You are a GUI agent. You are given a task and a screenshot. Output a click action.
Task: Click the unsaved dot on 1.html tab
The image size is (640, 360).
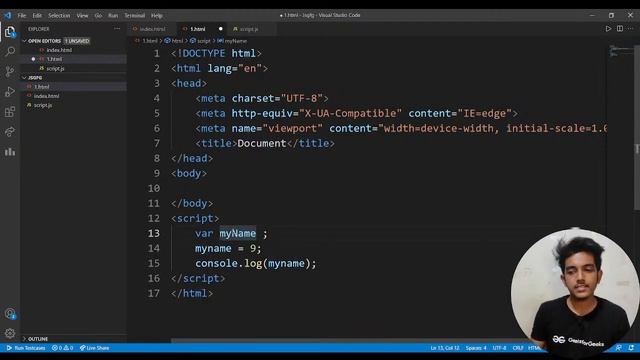coord(220,29)
